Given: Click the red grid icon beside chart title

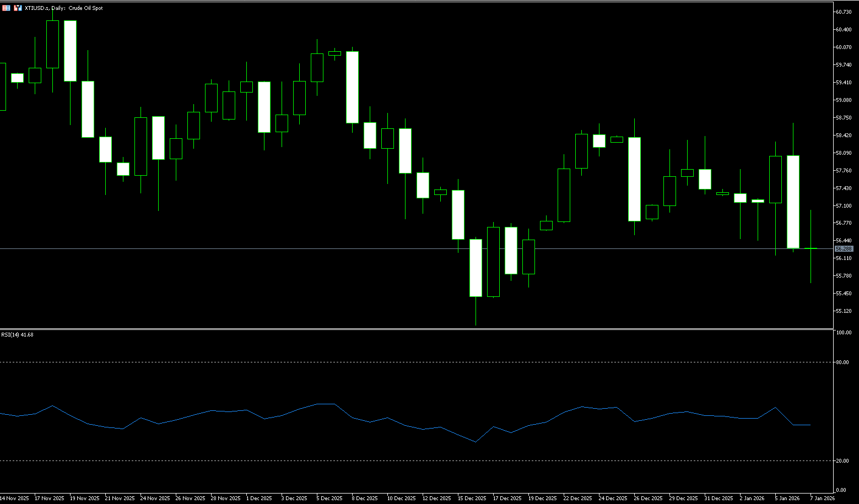Looking at the screenshot, I should pos(6,8).
